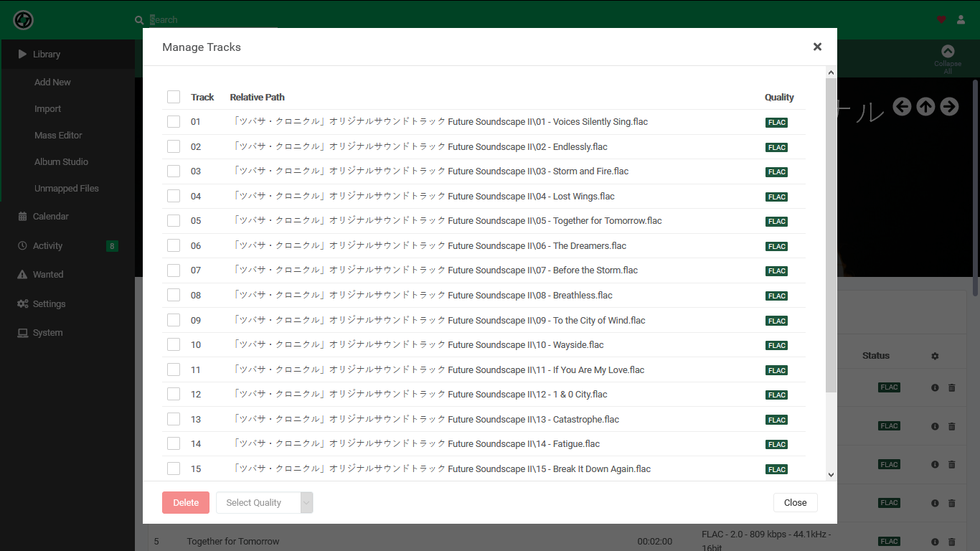Viewport: 980px width, 551px height.
Task: Delete Together for Tomorrow using trash icon
Action: click(952, 541)
